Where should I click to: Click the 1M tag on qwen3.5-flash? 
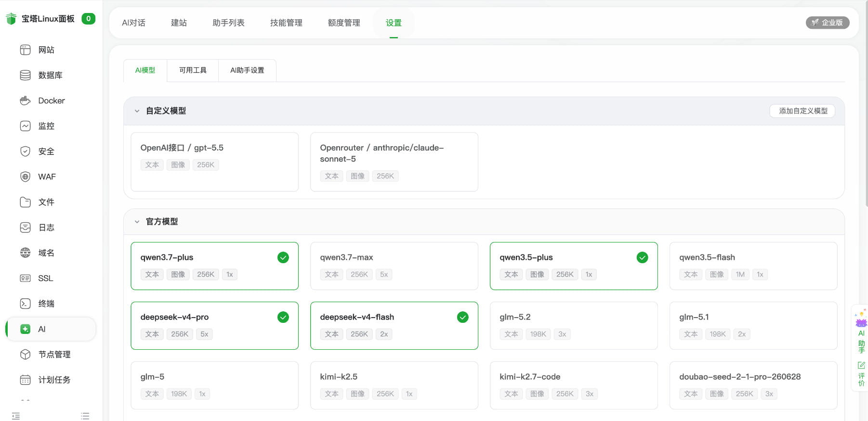pos(740,274)
